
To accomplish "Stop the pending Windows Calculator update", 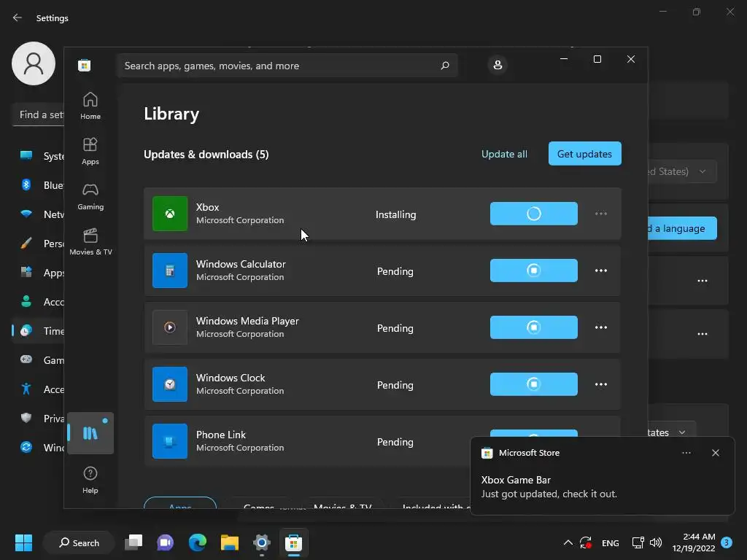I will point(533,271).
